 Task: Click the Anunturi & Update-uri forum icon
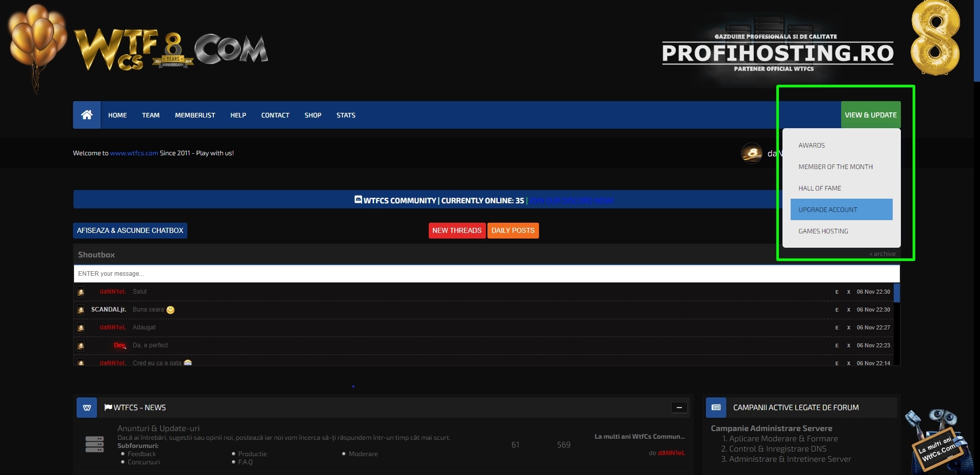click(x=94, y=444)
